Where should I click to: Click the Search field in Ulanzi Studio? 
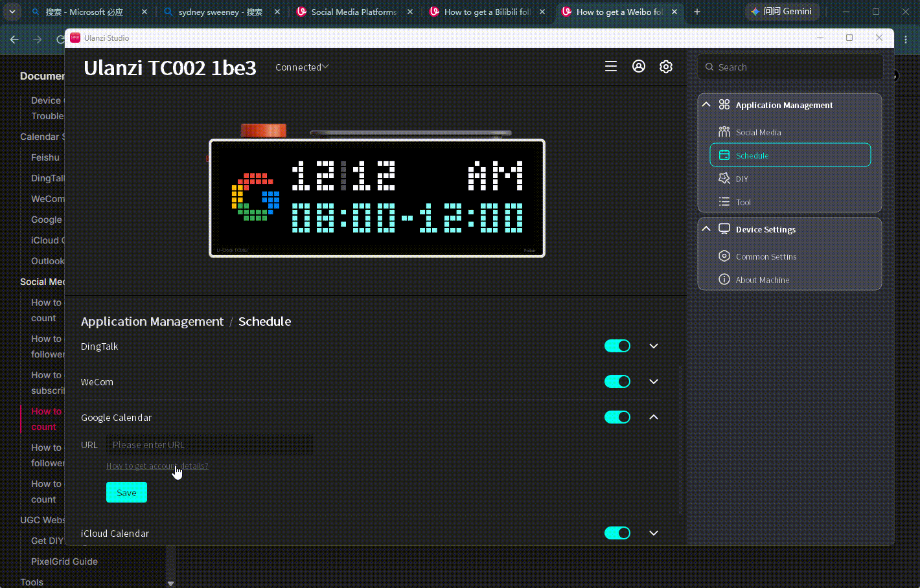(790, 67)
